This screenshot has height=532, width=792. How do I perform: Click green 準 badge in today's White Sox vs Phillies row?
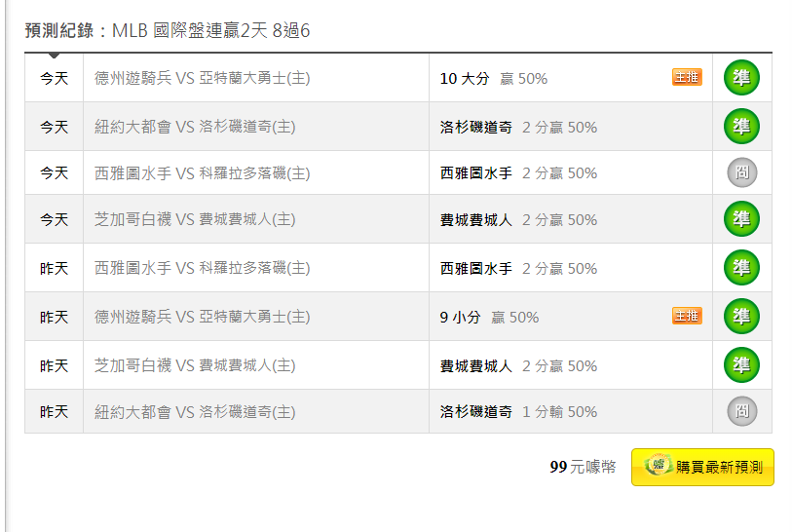[741, 219]
